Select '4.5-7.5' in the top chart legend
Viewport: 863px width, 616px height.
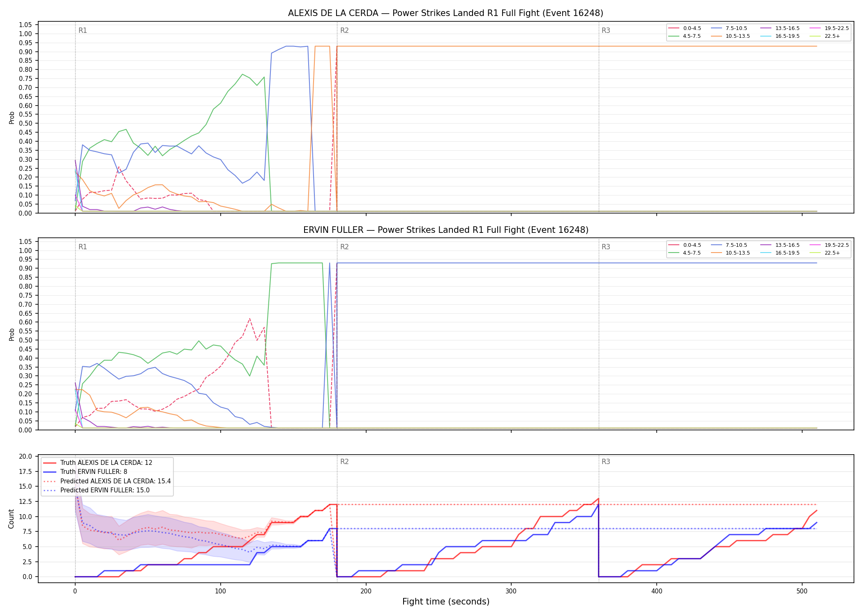click(685, 36)
